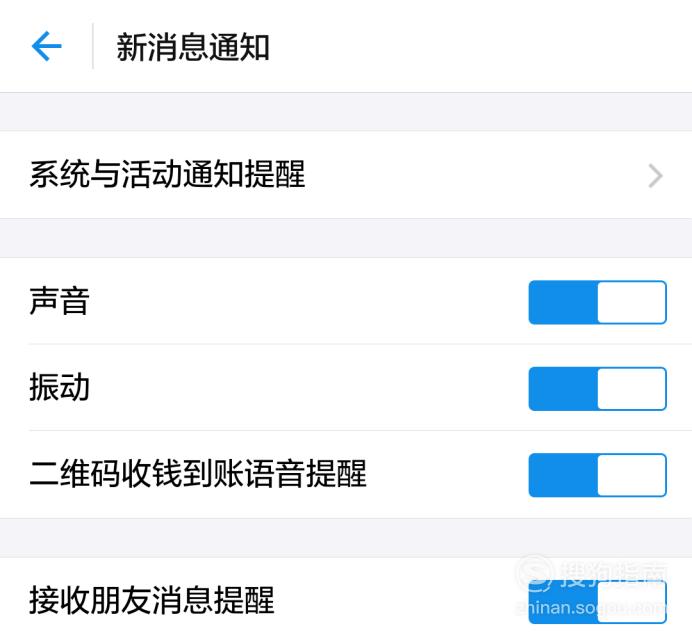Tap the 二维码收钱到账语音提醒 label text

coord(198,474)
